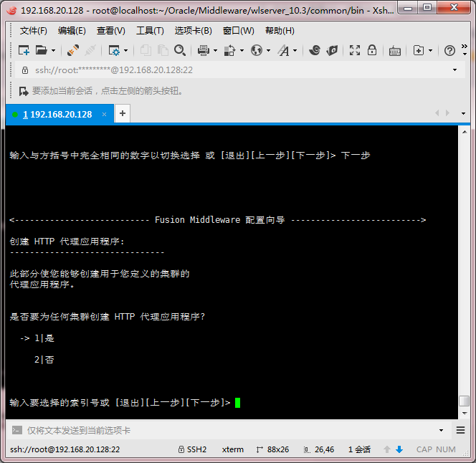This screenshot has width=476, height=463.
Task: Click the gray upload arrow in status bar
Action: click(387, 449)
